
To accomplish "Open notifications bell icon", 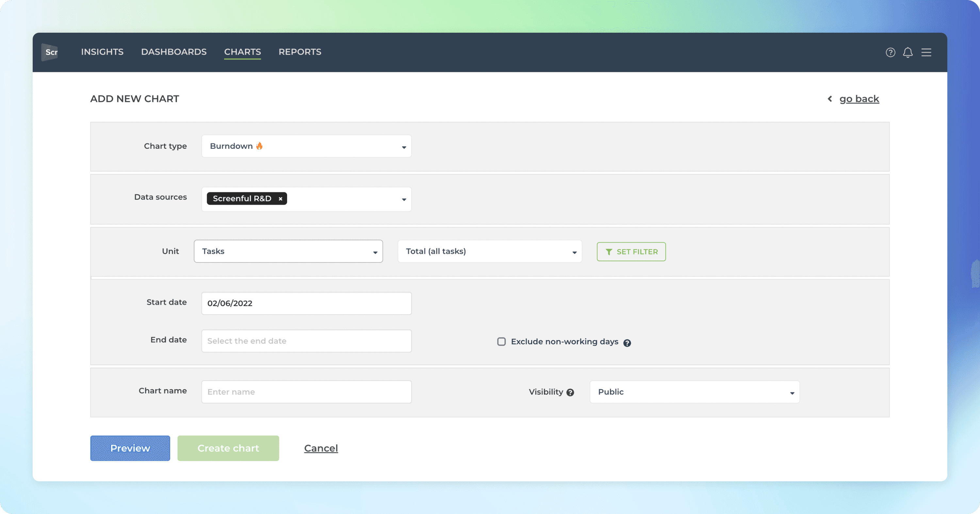I will click(908, 52).
